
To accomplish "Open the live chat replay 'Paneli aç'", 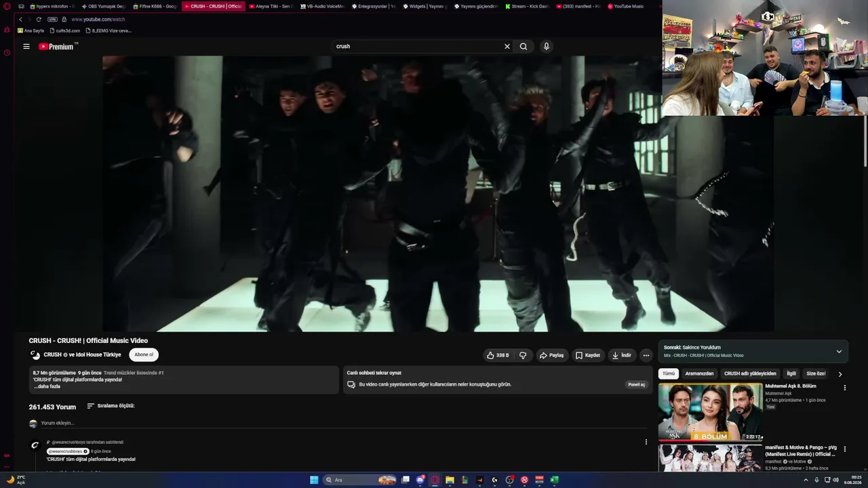I will tap(637, 384).
